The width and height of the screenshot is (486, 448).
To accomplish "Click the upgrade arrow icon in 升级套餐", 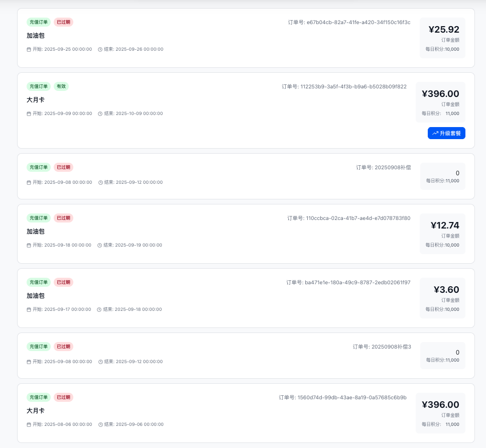I will 435,133.
